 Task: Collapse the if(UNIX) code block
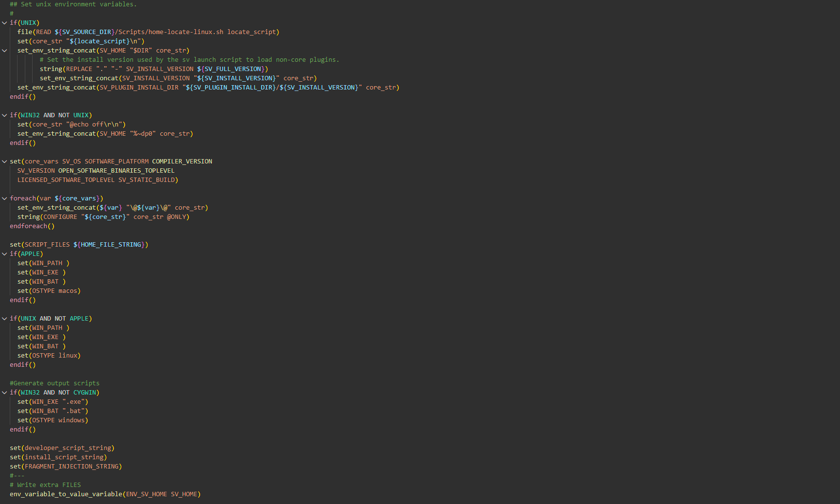(4, 23)
